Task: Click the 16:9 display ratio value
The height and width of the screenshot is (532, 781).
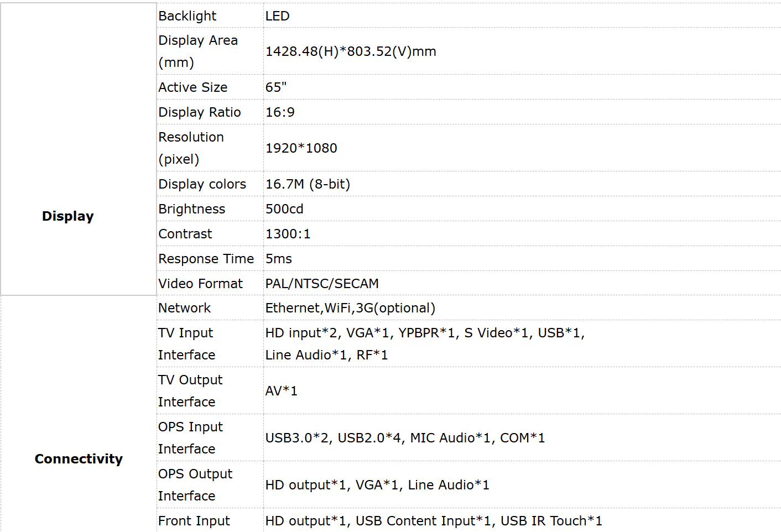Action: [280, 112]
